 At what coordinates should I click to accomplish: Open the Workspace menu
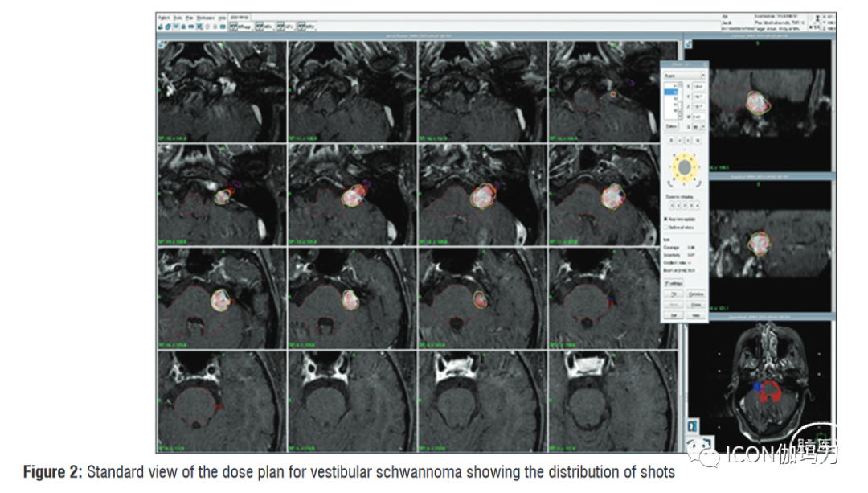(206, 18)
